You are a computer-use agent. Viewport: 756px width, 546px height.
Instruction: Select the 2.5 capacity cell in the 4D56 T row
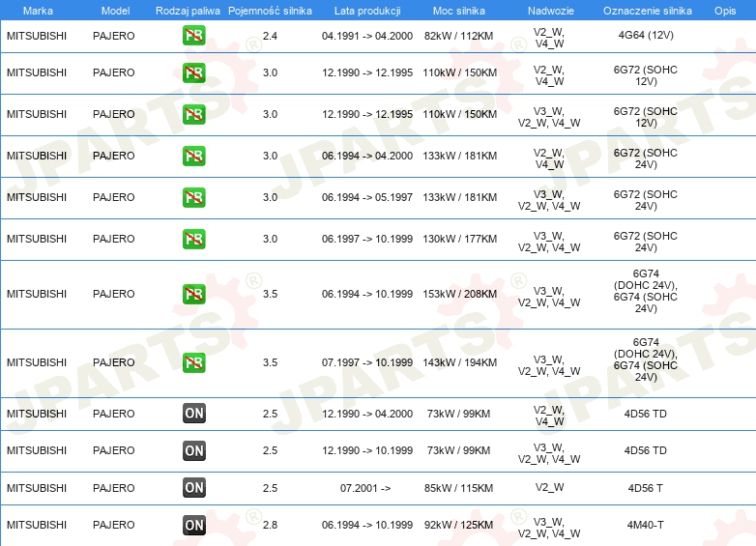[270, 488]
